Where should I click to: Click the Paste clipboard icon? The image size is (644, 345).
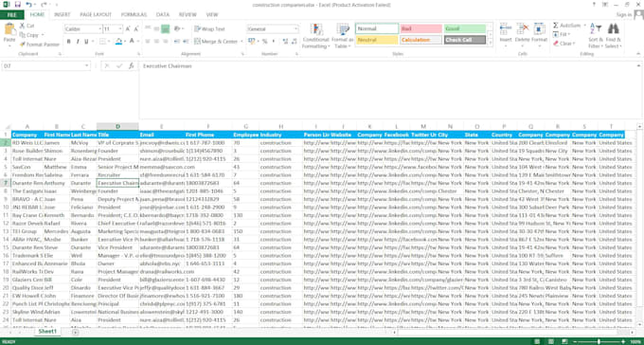[9, 29]
